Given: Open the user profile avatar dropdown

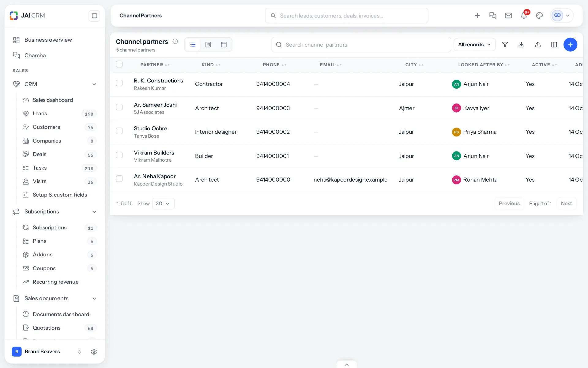Looking at the screenshot, I should tap(562, 16).
